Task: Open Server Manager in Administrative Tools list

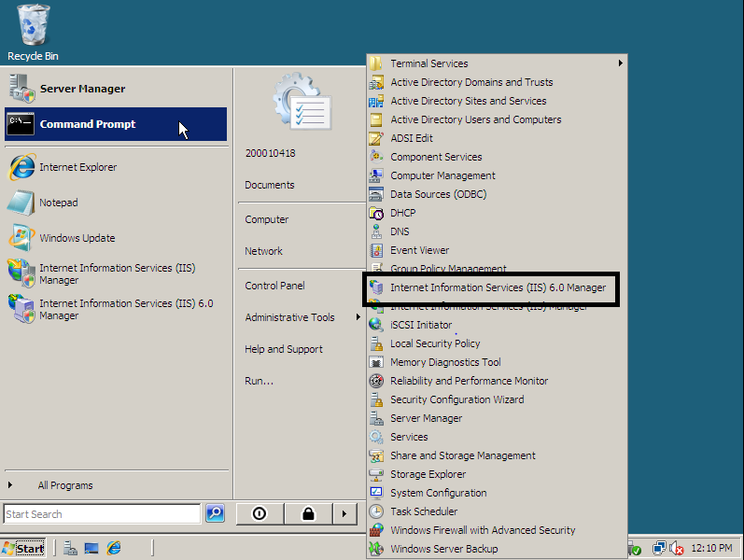Action: tap(498, 418)
